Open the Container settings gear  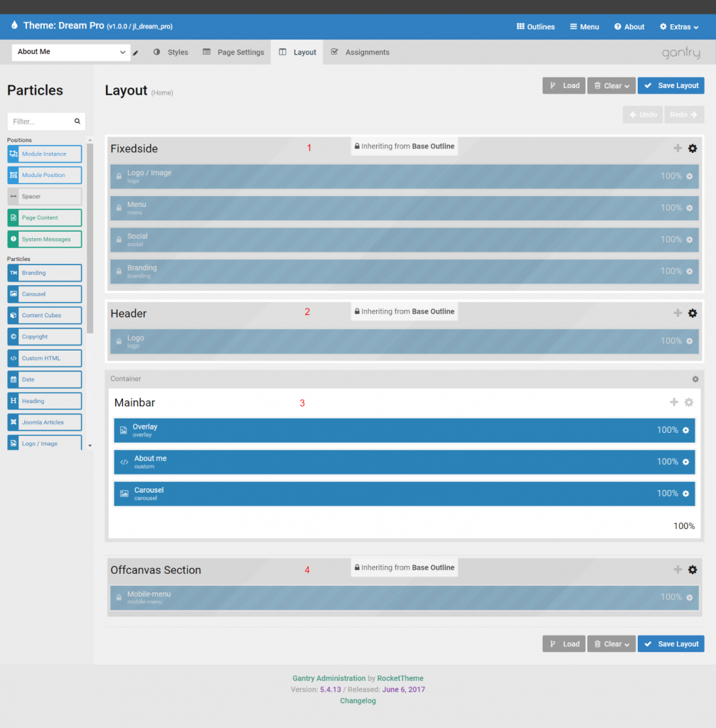click(x=695, y=379)
